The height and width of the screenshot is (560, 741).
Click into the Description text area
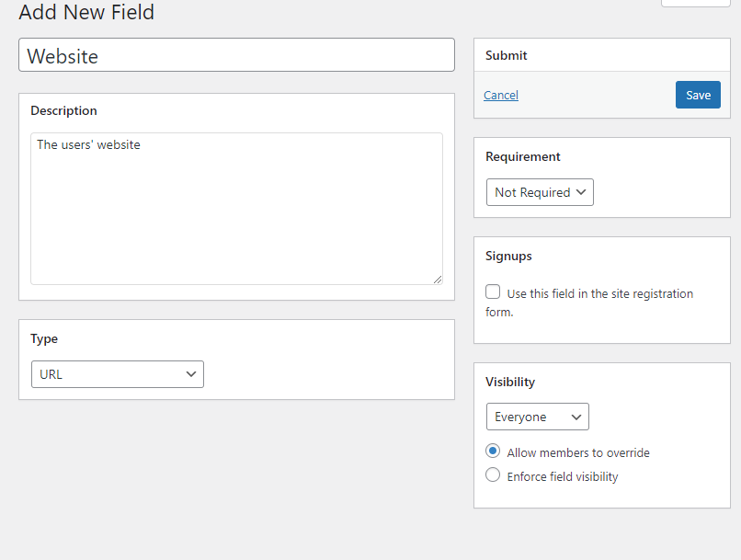point(236,209)
